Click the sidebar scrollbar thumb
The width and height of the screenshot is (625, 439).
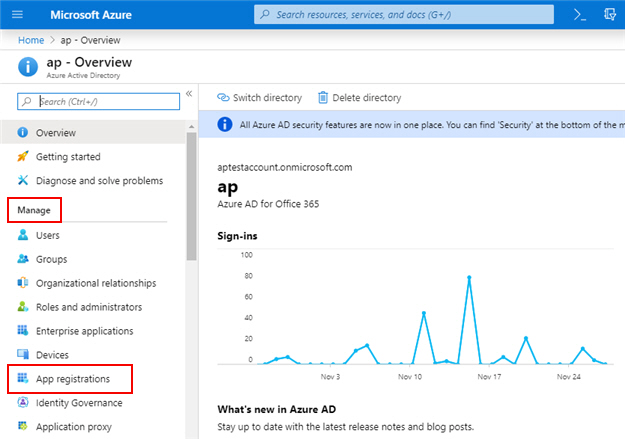pyautogui.click(x=191, y=196)
